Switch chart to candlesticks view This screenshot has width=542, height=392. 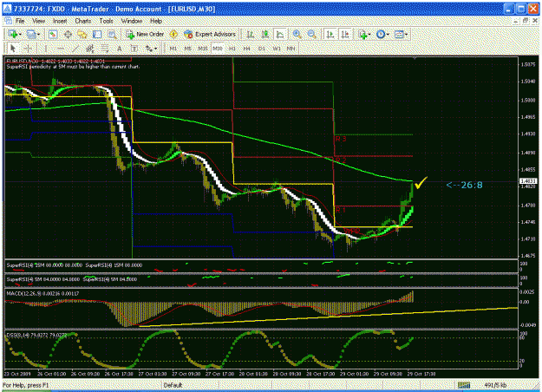pos(265,34)
